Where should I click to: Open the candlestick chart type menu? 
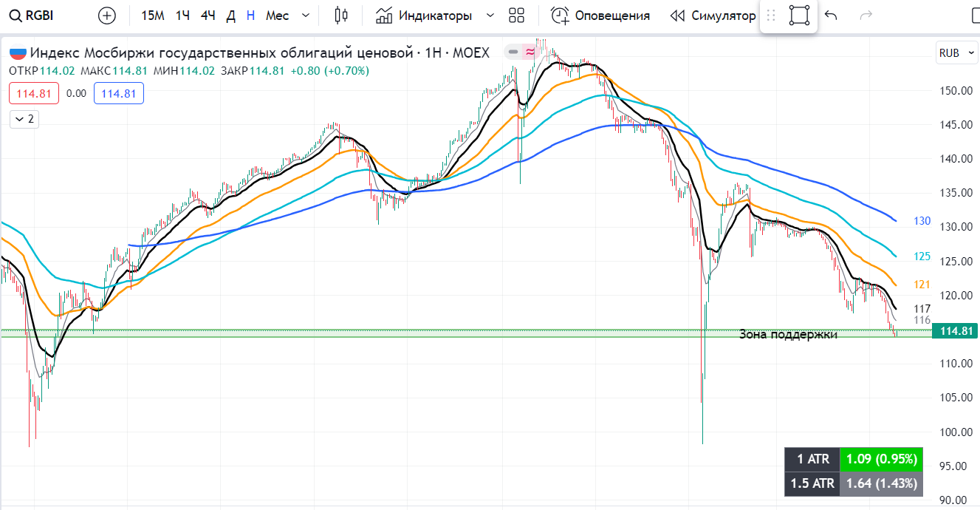[x=340, y=16]
